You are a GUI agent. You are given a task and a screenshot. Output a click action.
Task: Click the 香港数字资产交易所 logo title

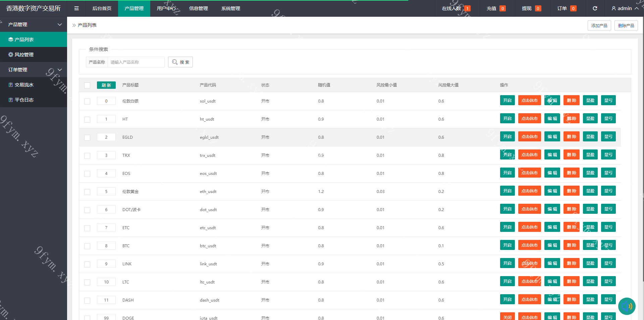tap(34, 8)
